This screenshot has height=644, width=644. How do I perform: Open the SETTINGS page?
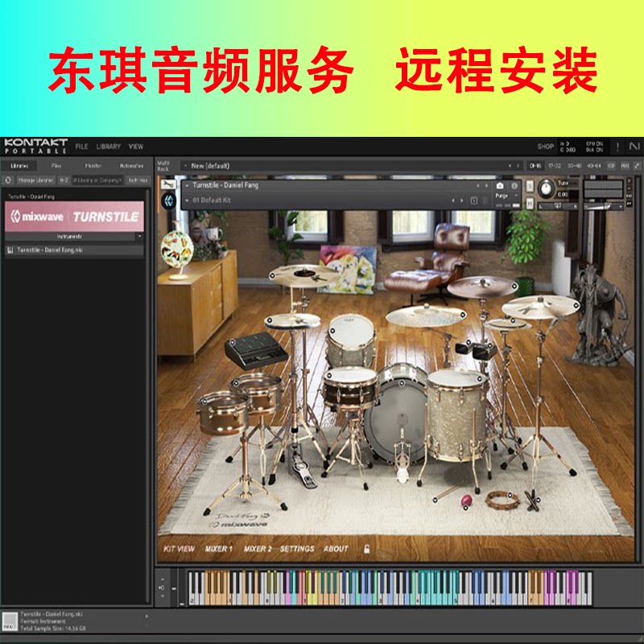click(x=297, y=549)
